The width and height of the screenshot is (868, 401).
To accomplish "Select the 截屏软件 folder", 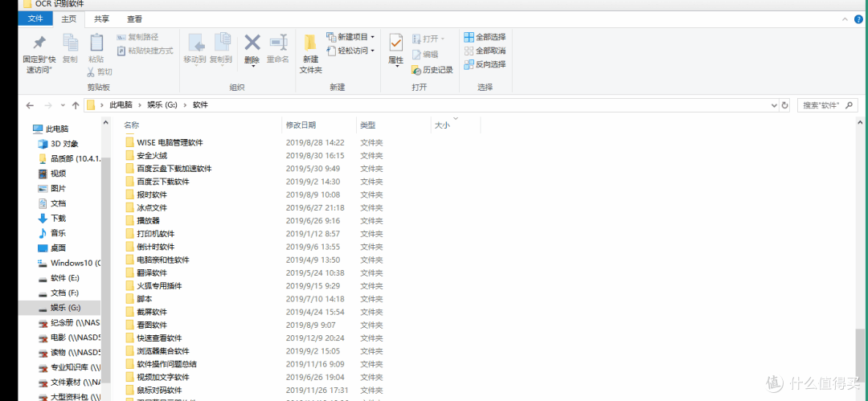I will [x=146, y=312].
